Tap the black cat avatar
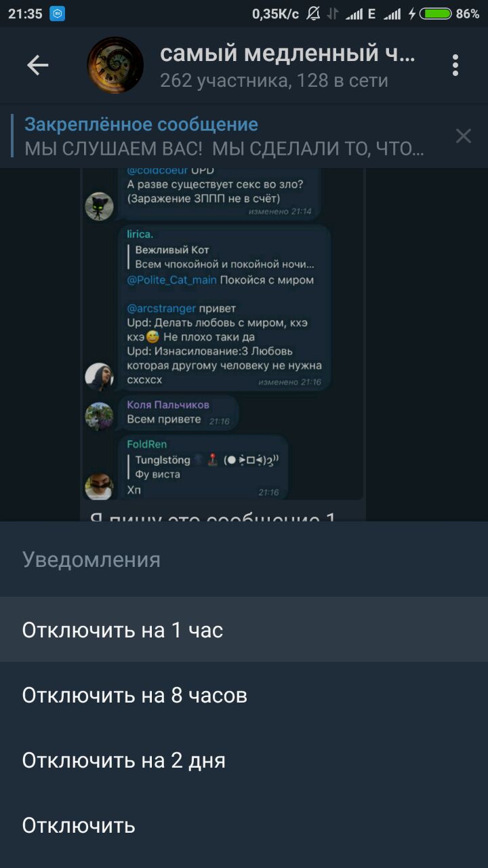Screen dimensions: 488x868 pyautogui.click(x=99, y=206)
